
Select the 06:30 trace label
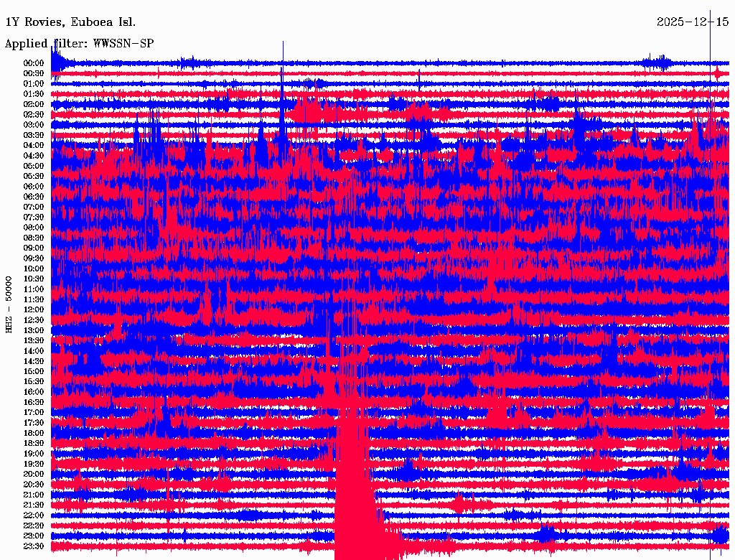coord(33,197)
